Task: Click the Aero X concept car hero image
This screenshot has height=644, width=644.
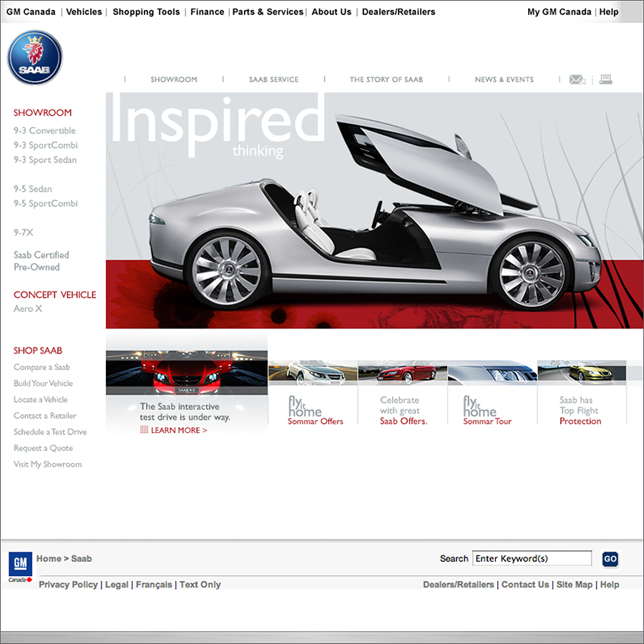Action: pyautogui.click(x=374, y=210)
